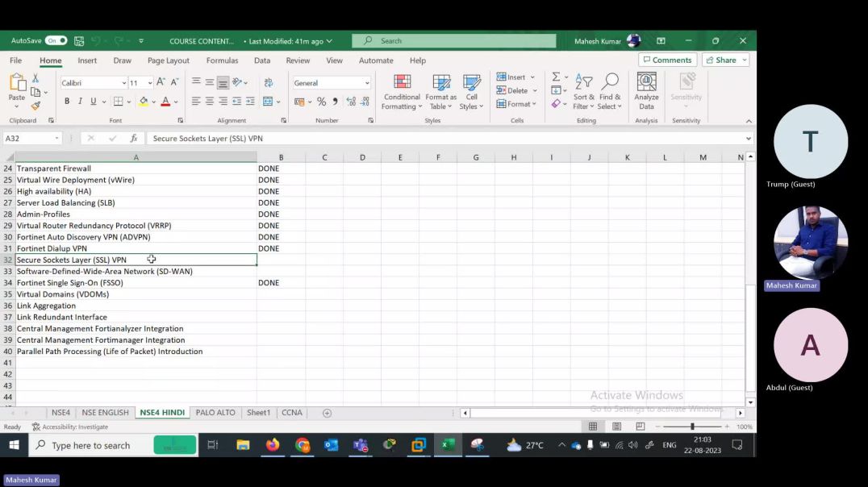Switch to Page Layout view icon
Image resolution: width=868 pixels, height=487 pixels.
616,427
